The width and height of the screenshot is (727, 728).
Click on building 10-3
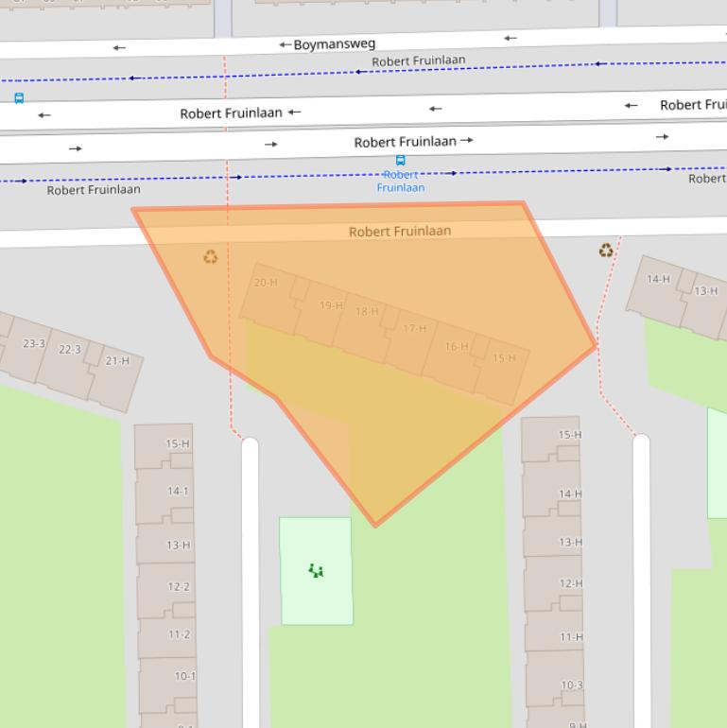[571, 685]
